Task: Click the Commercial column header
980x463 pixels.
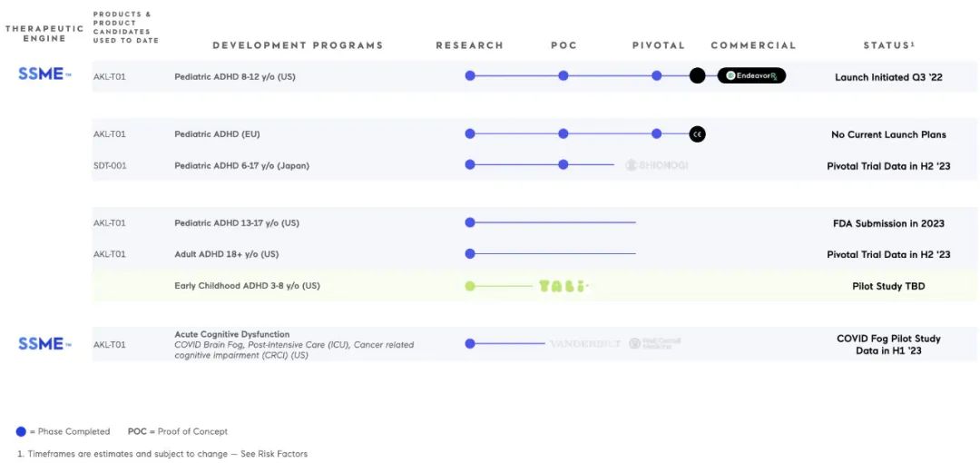Action: (x=753, y=45)
